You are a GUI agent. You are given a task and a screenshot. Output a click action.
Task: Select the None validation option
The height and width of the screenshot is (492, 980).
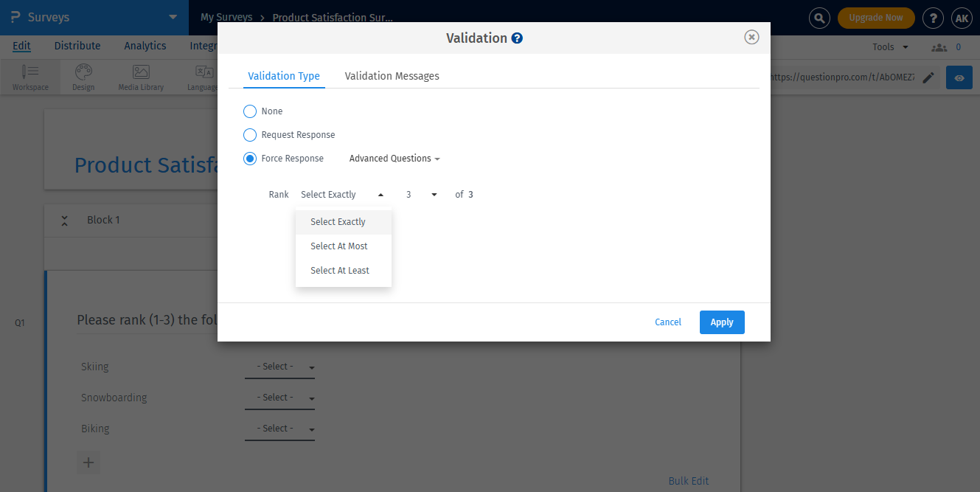tap(250, 111)
